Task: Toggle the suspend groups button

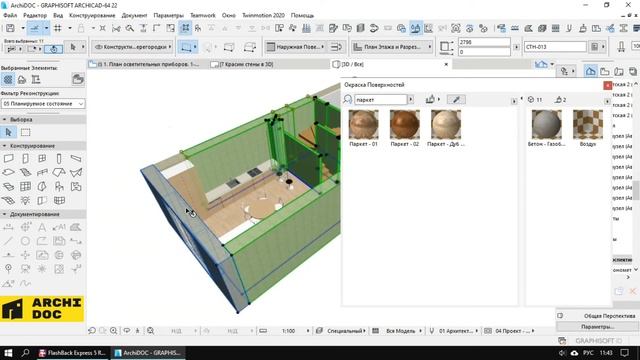Action: [x=185, y=28]
